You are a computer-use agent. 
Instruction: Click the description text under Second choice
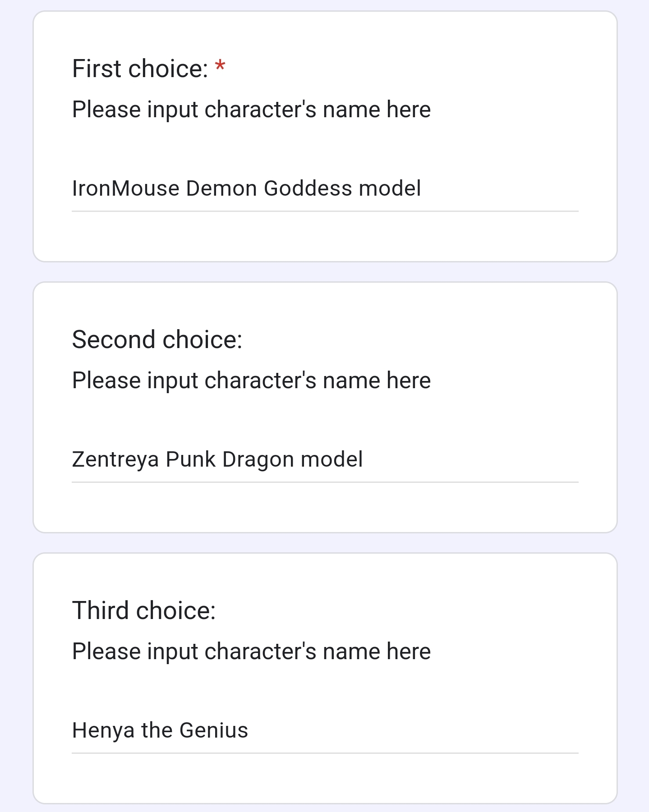pos(251,381)
